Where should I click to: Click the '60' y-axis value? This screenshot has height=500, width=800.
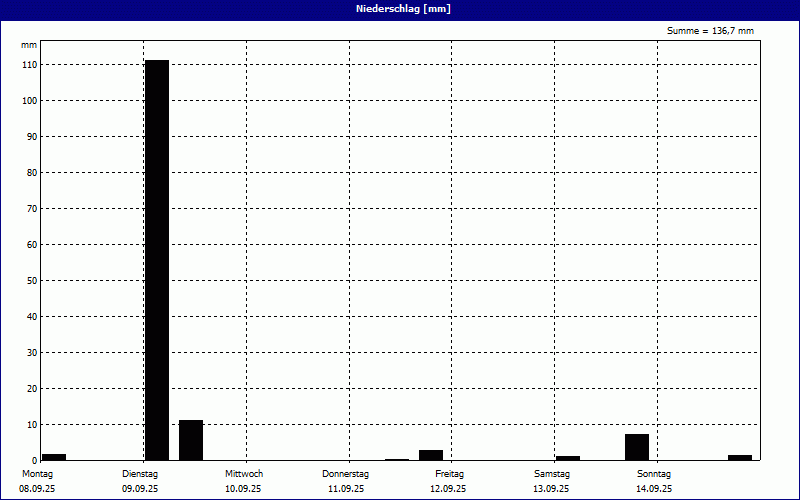click(32, 245)
